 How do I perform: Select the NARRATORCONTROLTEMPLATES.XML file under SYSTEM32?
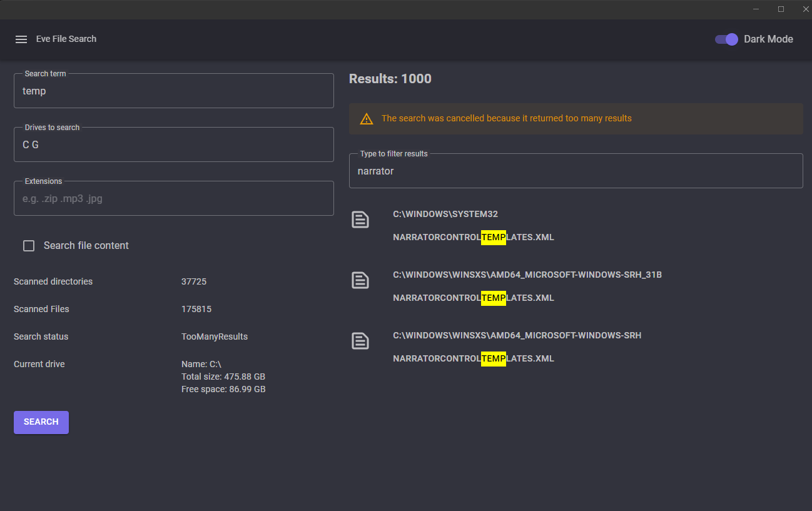click(474, 238)
